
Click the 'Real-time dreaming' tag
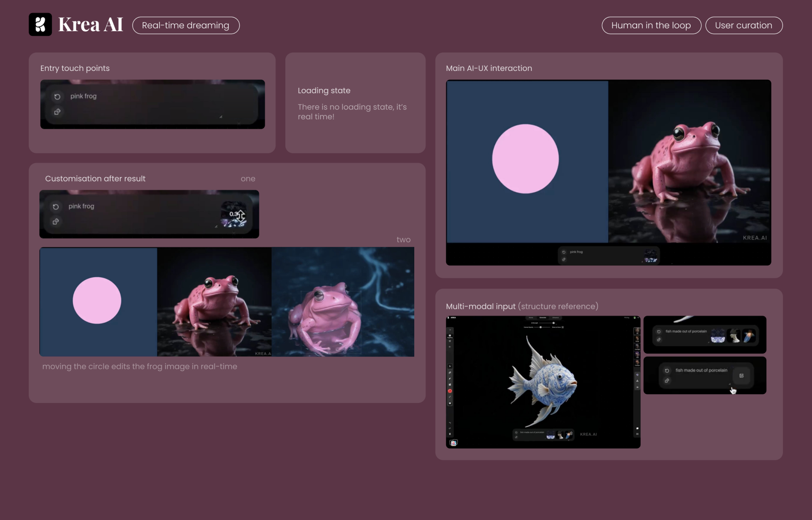click(186, 25)
